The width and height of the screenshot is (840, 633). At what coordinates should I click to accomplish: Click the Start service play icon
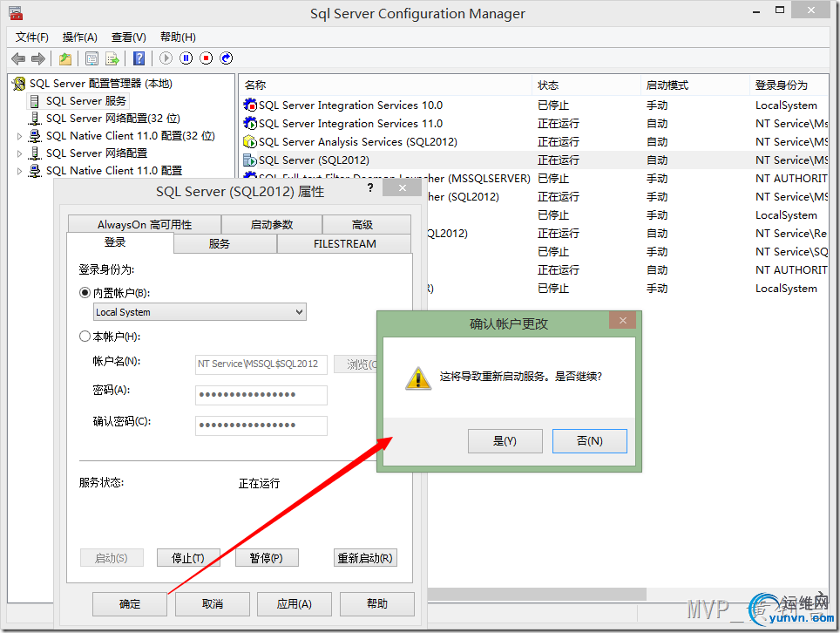click(166, 58)
